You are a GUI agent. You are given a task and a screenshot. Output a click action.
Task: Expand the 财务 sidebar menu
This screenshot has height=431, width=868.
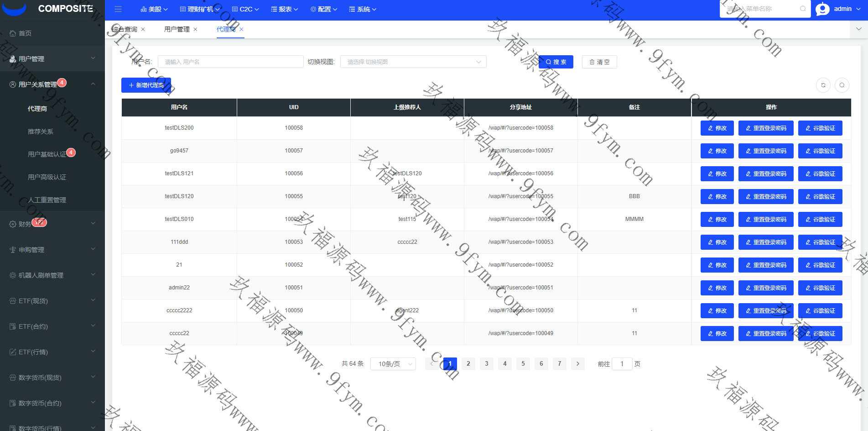coord(52,224)
